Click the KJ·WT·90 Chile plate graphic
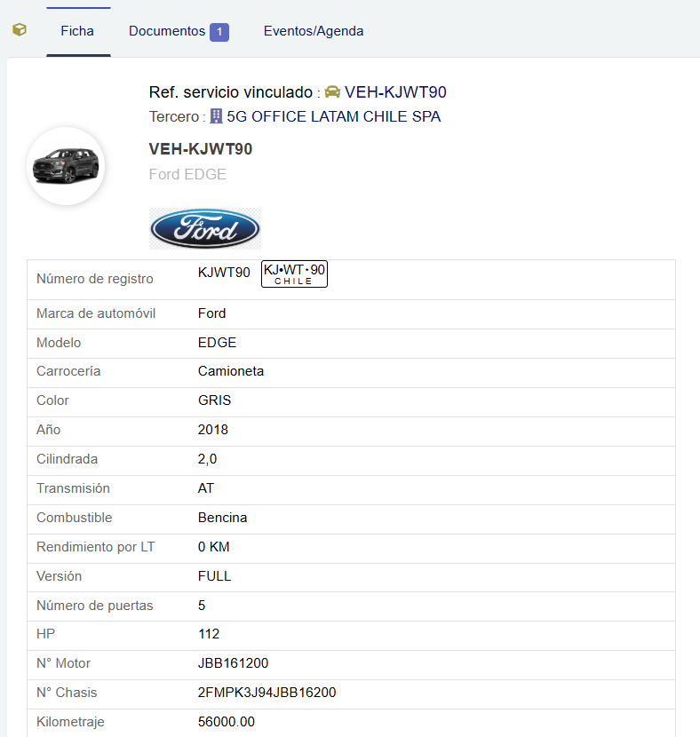The image size is (700, 737). [294, 273]
